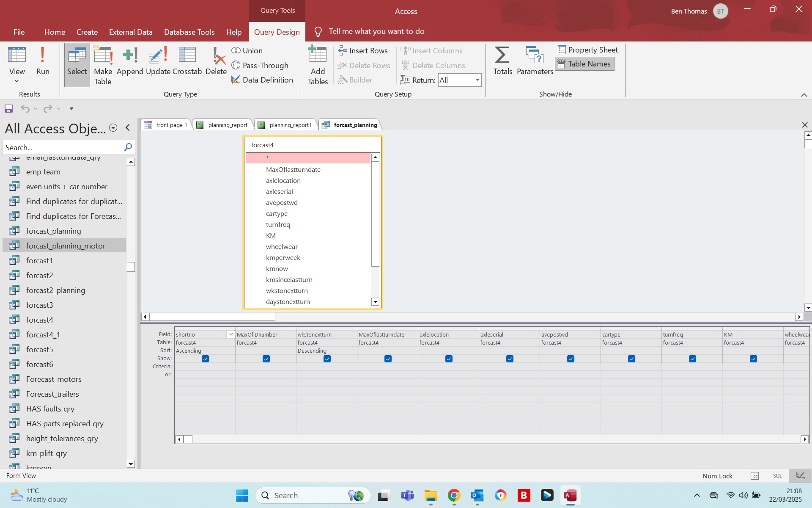Convert to a Delete query
Image resolution: width=812 pixels, height=508 pixels.
pyautogui.click(x=216, y=61)
